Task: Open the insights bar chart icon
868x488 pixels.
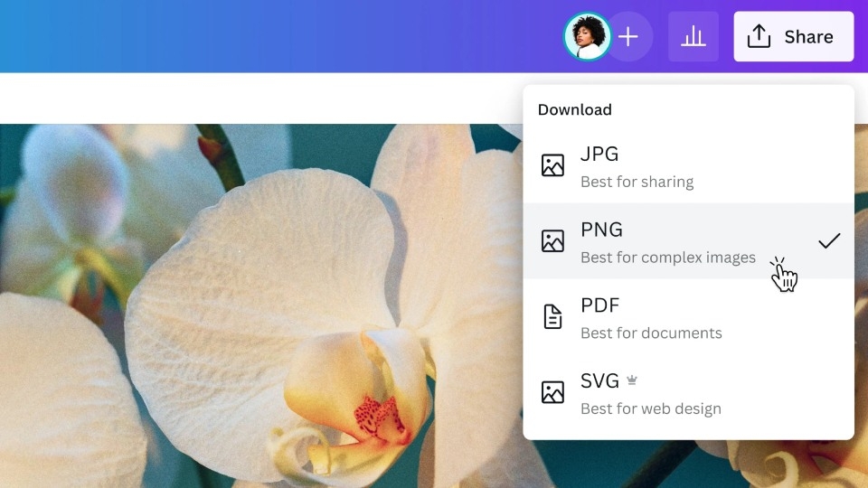Action: [x=693, y=36]
